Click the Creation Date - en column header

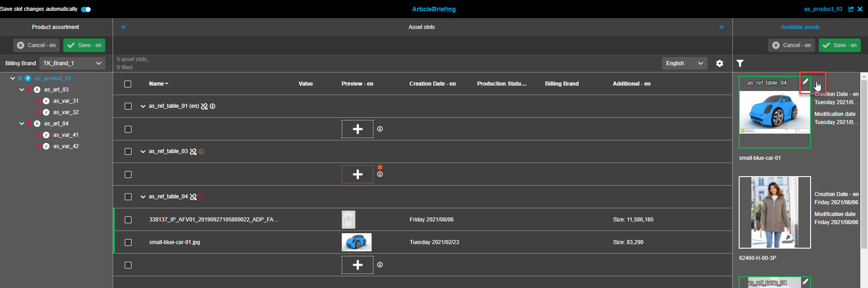click(x=432, y=84)
